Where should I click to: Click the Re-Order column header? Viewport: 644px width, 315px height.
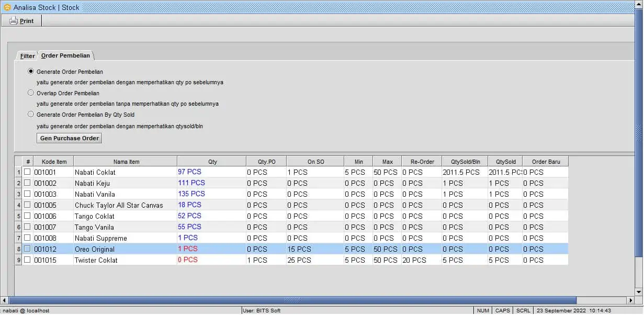point(422,162)
